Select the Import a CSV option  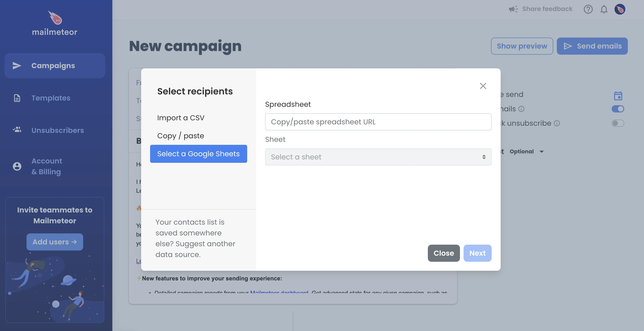tap(180, 117)
